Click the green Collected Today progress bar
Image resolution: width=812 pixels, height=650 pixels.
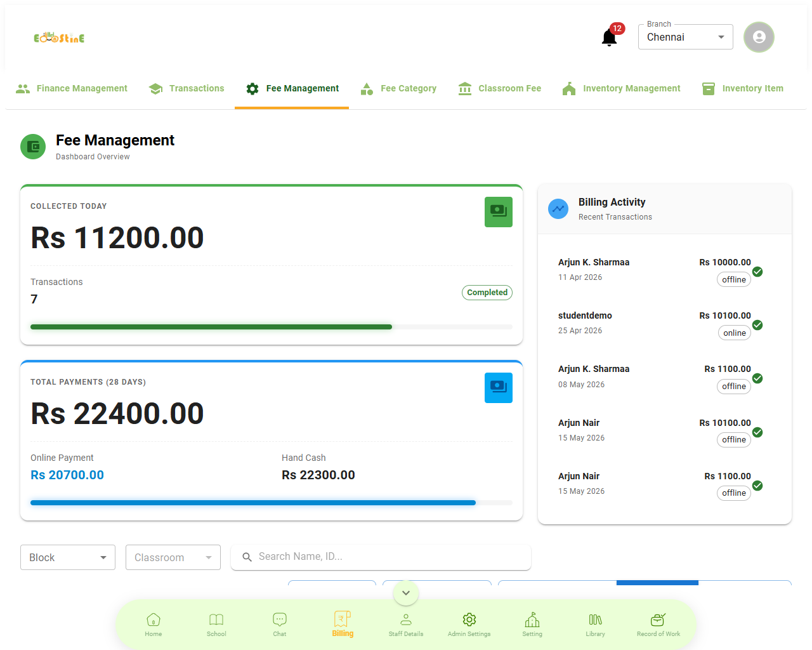[x=272, y=327]
